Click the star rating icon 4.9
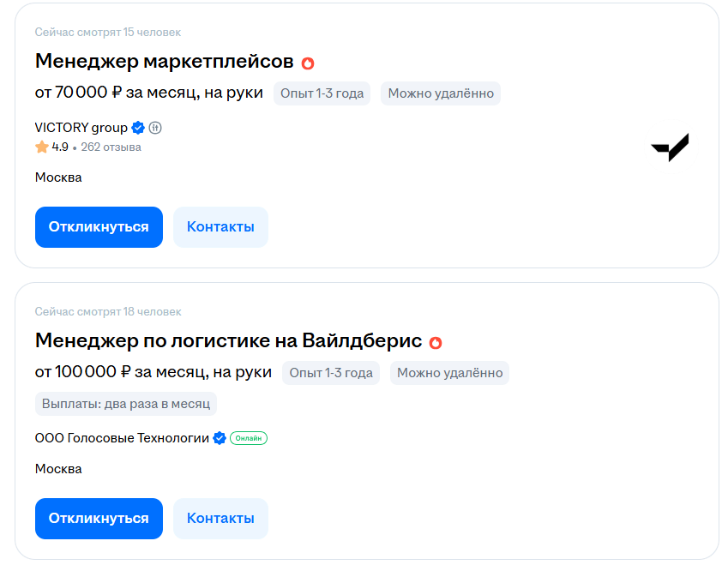The width and height of the screenshot is (728, 565). pyautogui.click(x=42, y=147)
